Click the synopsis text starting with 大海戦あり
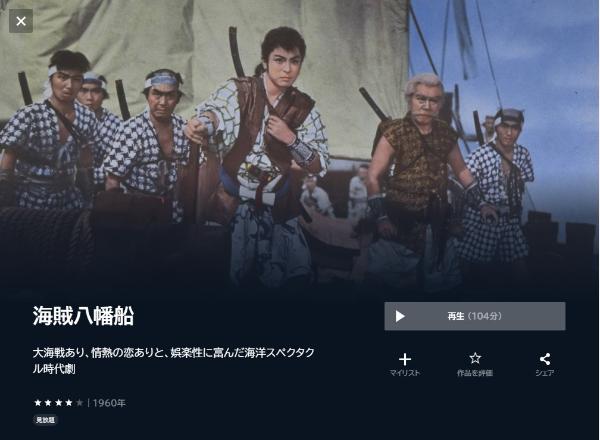The width and height of the screenshot is (600, 440). (173, 360)
